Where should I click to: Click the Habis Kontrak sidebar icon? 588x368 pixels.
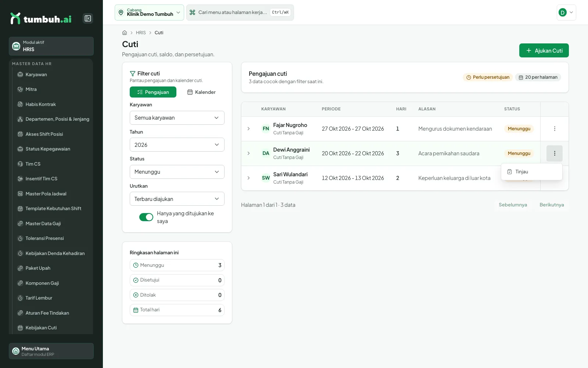[x=20, y=104]
